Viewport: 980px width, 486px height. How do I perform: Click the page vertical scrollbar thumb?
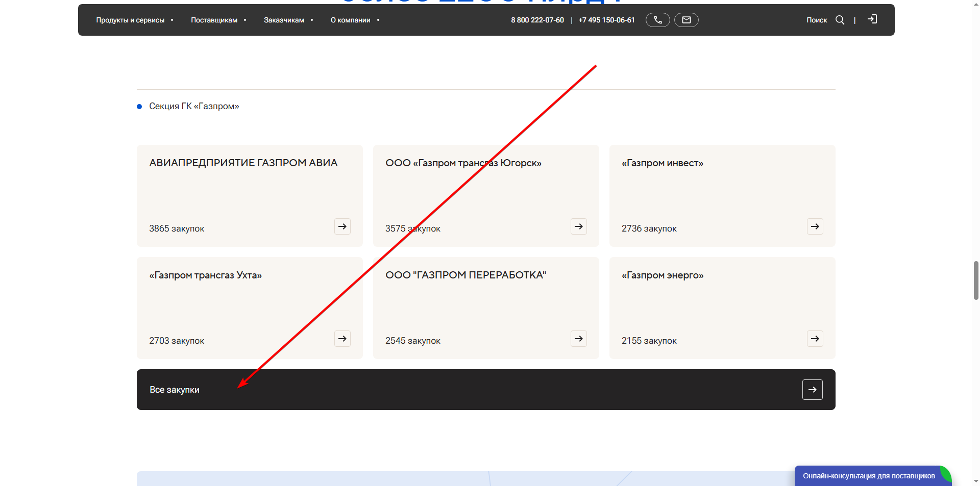pyautogui.click(x=976, y=280)
